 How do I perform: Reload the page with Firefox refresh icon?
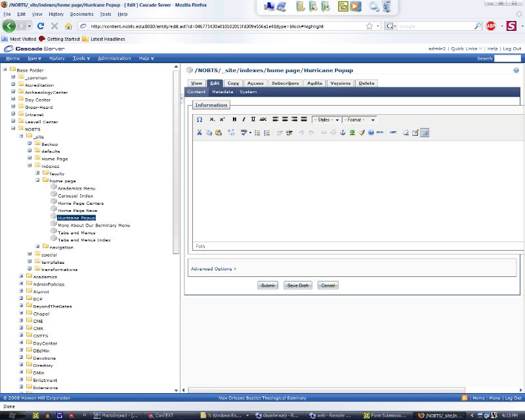coord(41,26)
